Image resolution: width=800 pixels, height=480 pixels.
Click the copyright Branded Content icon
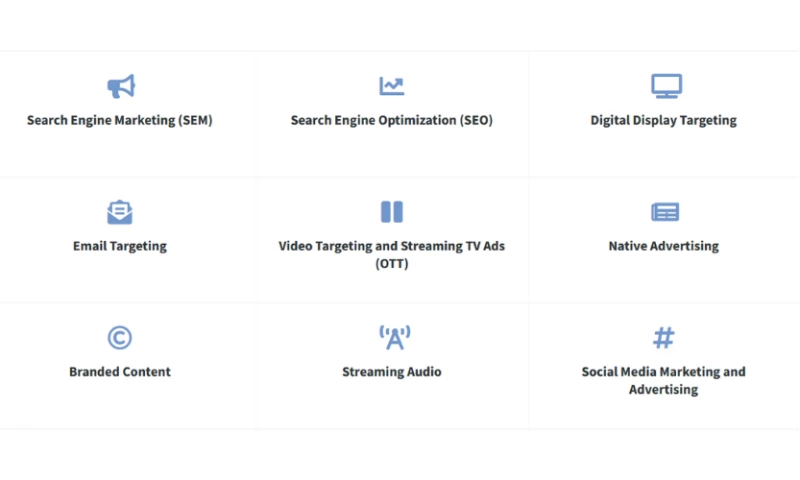[120, 338]
